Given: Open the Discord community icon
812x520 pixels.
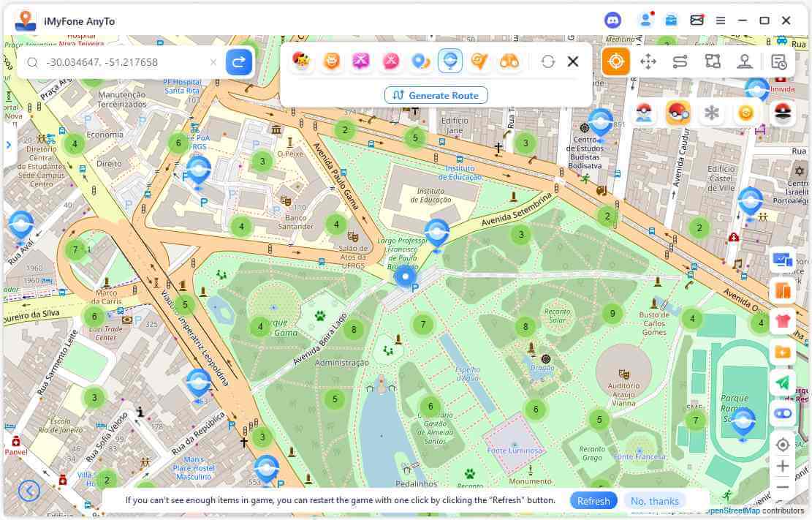Looking at the screenshot, I should [x=613, y=20].
